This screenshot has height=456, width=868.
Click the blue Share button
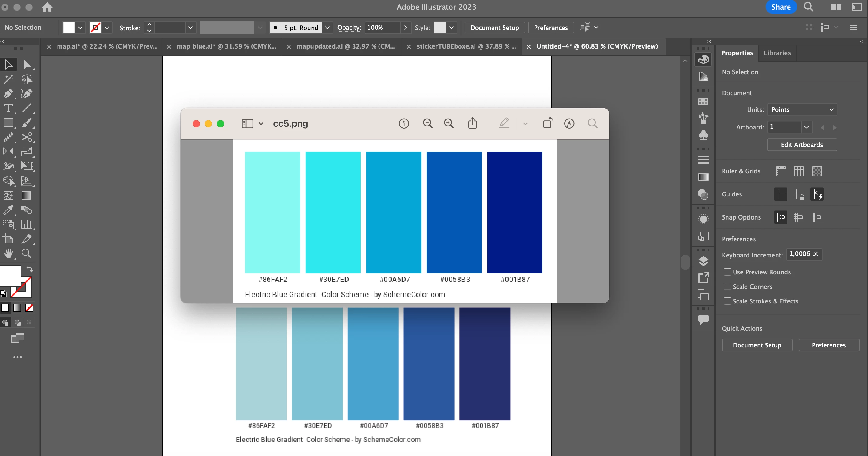tap(781, 7)
